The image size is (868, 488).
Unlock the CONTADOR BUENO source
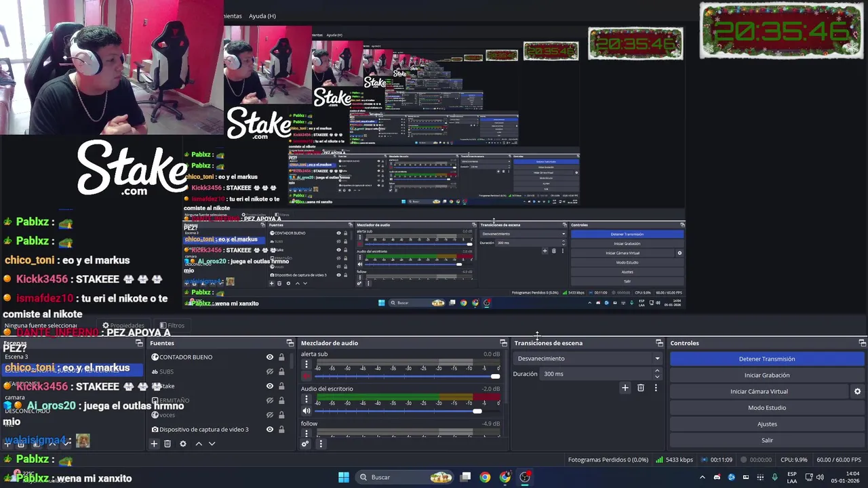(x=281, y=357)
